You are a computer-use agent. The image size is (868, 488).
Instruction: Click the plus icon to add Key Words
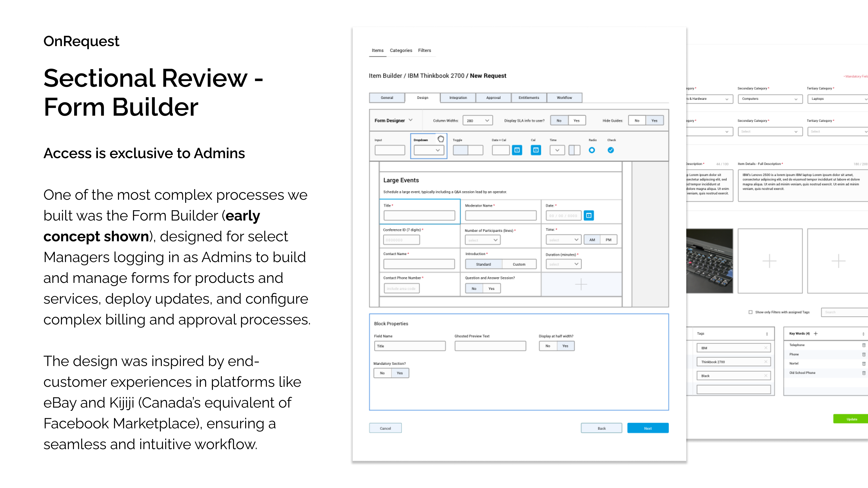[816, 333]
